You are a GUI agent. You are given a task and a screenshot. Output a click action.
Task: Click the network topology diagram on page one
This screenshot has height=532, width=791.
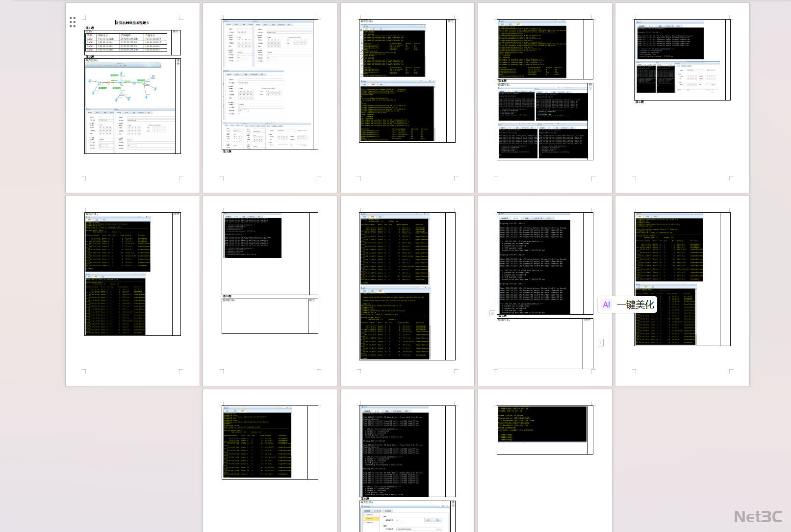pyautogui.click(x=123, y=83)
